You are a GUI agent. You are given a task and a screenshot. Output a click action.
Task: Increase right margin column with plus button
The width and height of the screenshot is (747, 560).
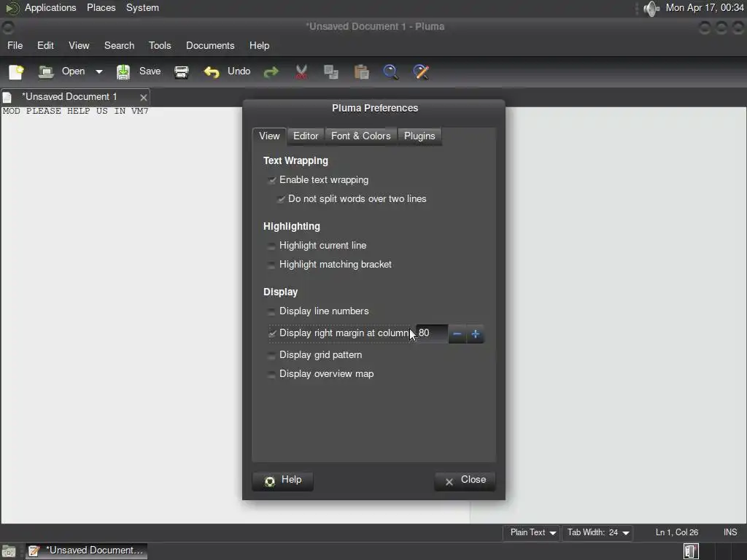[475, 334]
